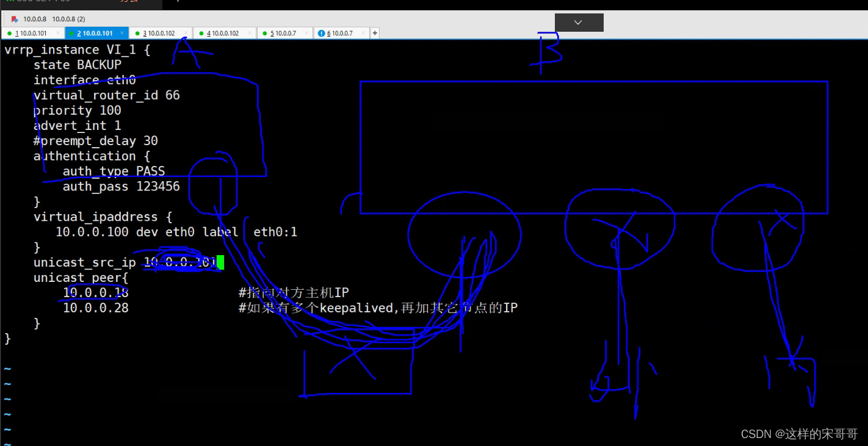Open the 10.0.0.8 quick session link
This screenshot has width=868, height=446.
click(35, 19)
